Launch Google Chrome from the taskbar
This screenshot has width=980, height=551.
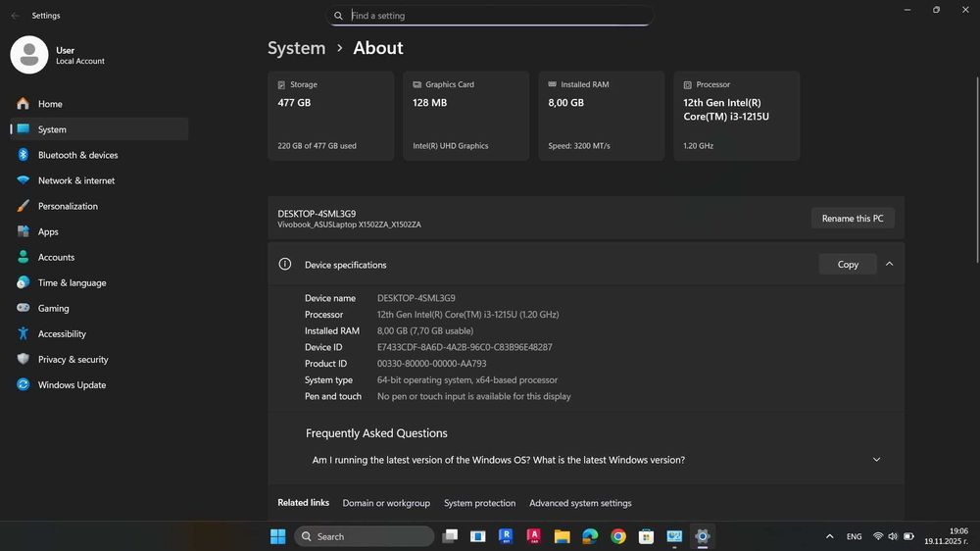point(618,536)
